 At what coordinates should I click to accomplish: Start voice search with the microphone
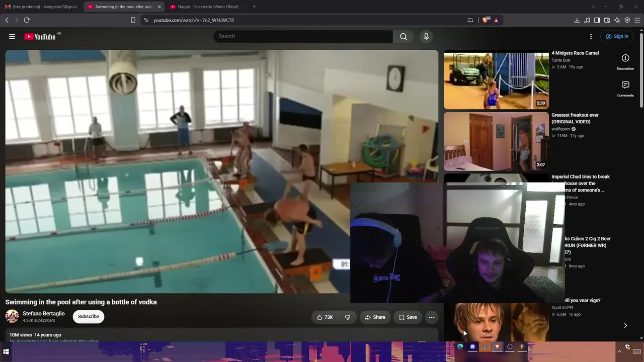[426, 36]
